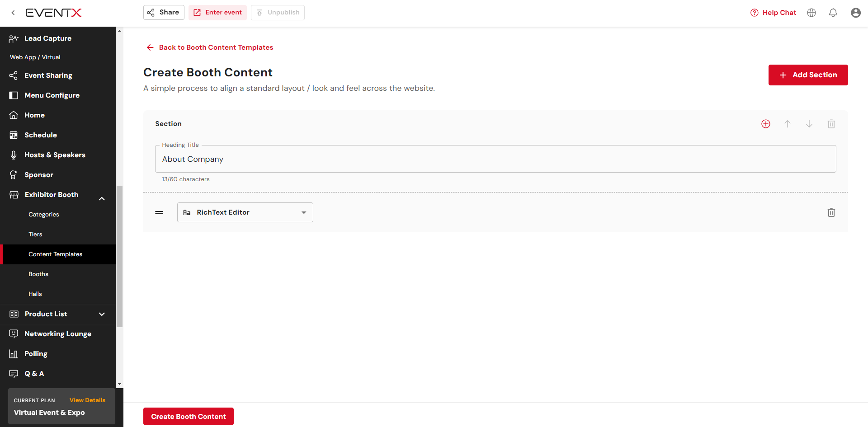
Task: Open the RichText Editor dropdown
Action: click(245, 212)
